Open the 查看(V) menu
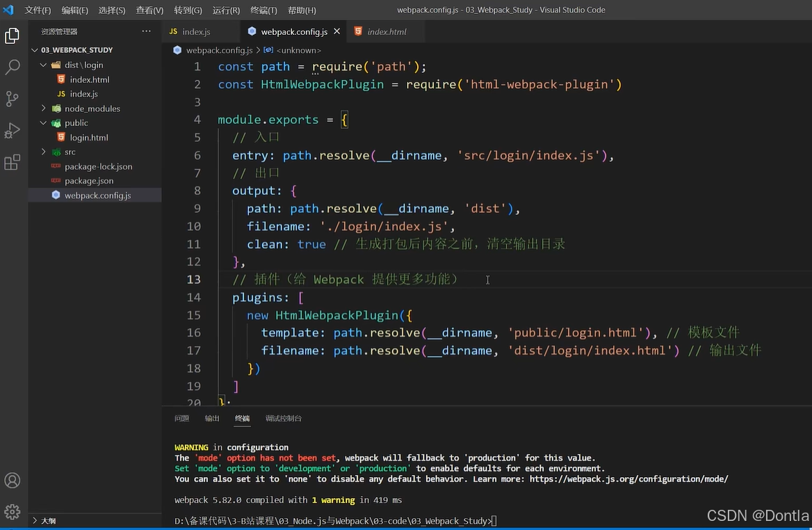Screen dimensions: 812x530 coord(149,10)
